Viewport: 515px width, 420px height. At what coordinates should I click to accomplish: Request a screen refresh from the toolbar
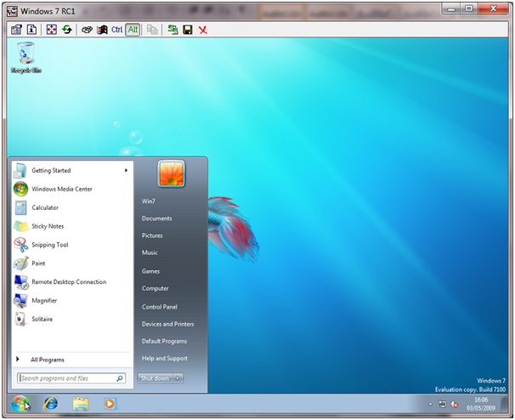67,30
